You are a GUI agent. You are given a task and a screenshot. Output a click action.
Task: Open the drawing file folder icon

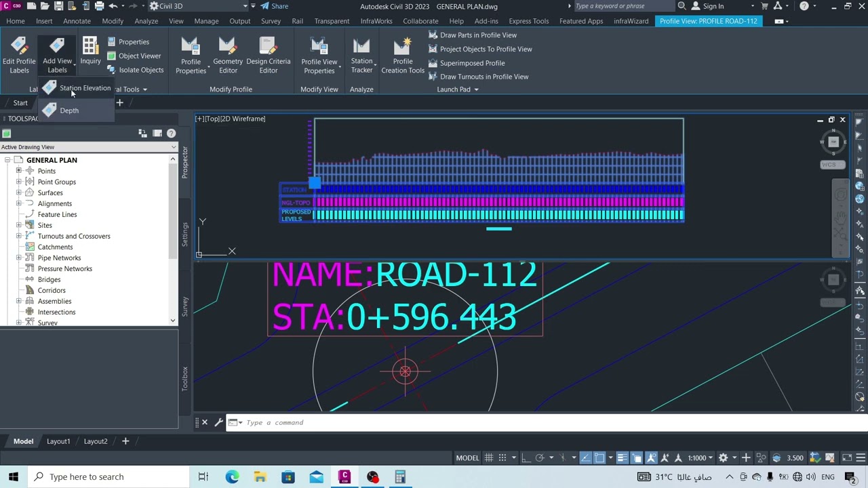coord(45,6)
